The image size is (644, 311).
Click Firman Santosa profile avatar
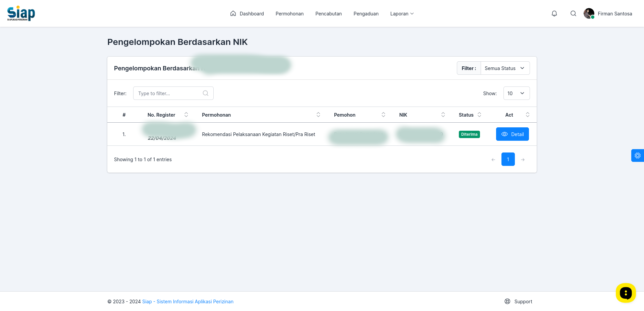tap(589, 13)
